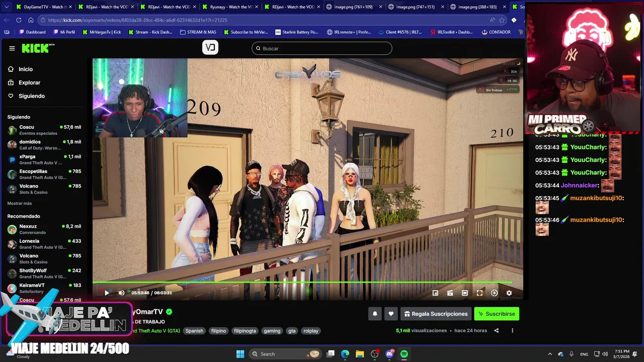Image resolution: width=644 pixels, height=362 pixels.
Task: Go to browser home icon
Action: coord(31,20)
